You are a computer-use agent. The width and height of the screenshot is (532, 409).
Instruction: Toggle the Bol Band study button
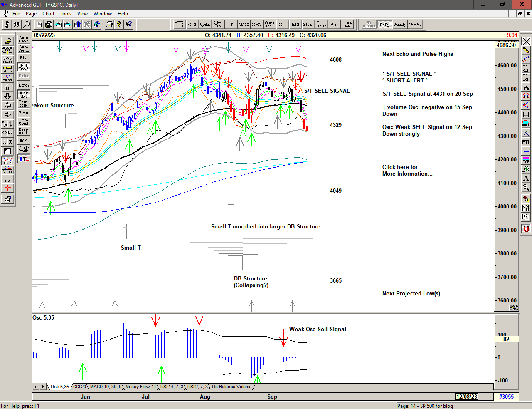[24, 67]
